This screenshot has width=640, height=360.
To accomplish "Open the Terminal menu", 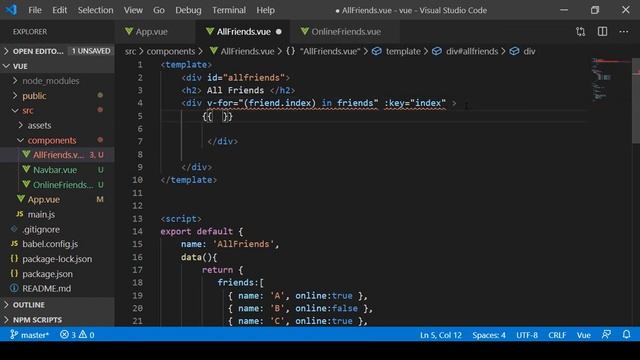I will pyautogui.click(x=229, y=10).
